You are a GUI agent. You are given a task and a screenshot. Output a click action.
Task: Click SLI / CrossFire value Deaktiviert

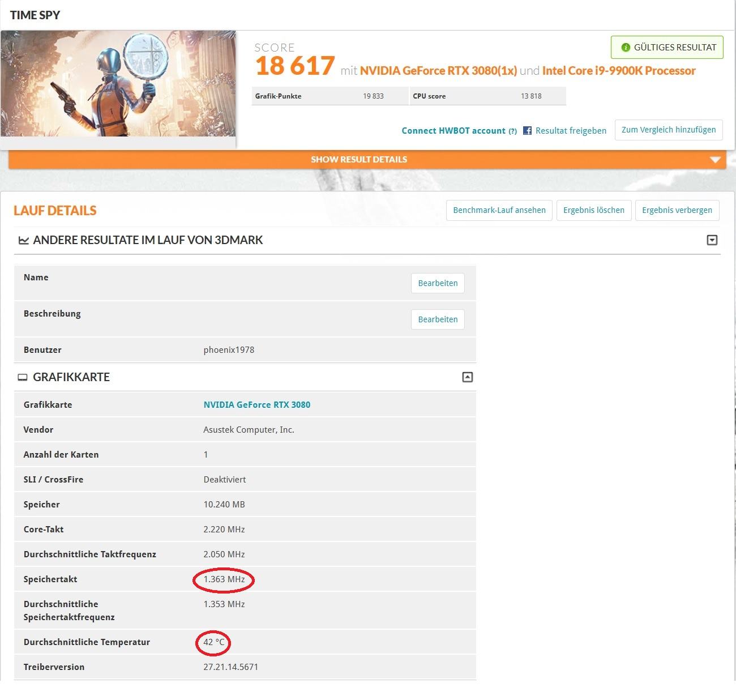225,480
